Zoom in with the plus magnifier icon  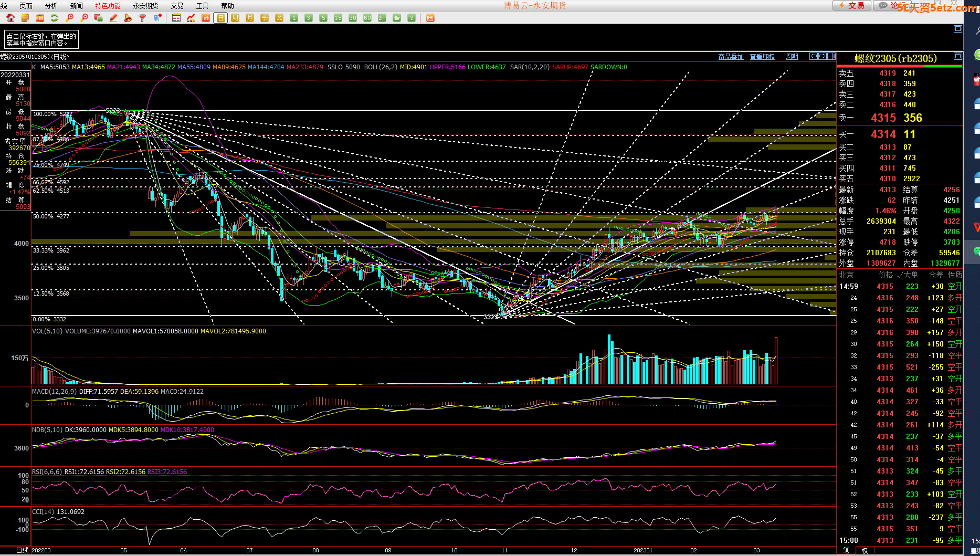69,18
